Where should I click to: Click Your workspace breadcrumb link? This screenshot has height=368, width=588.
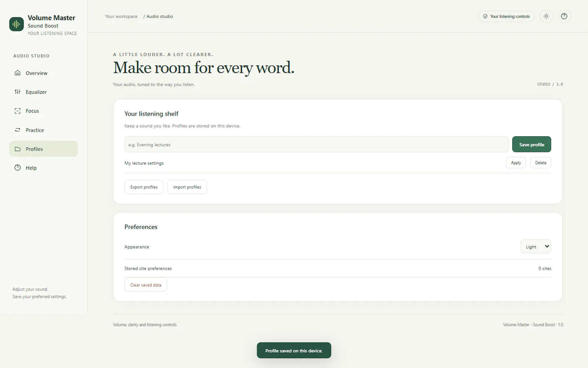click(x=121, y=17)
